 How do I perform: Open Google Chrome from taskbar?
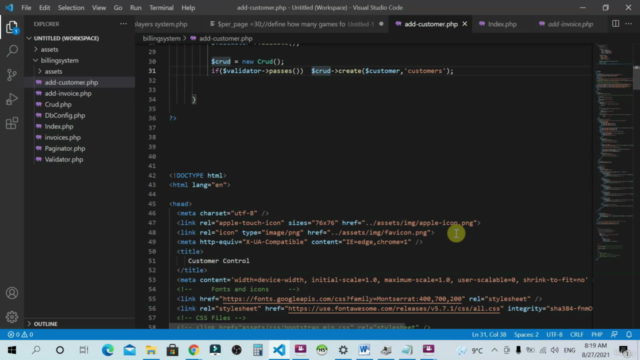[193, 350]
